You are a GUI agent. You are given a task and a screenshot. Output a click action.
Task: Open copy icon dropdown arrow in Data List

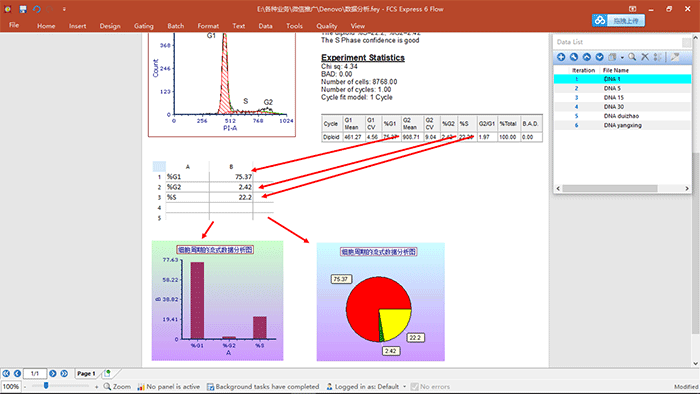point(622,57)
